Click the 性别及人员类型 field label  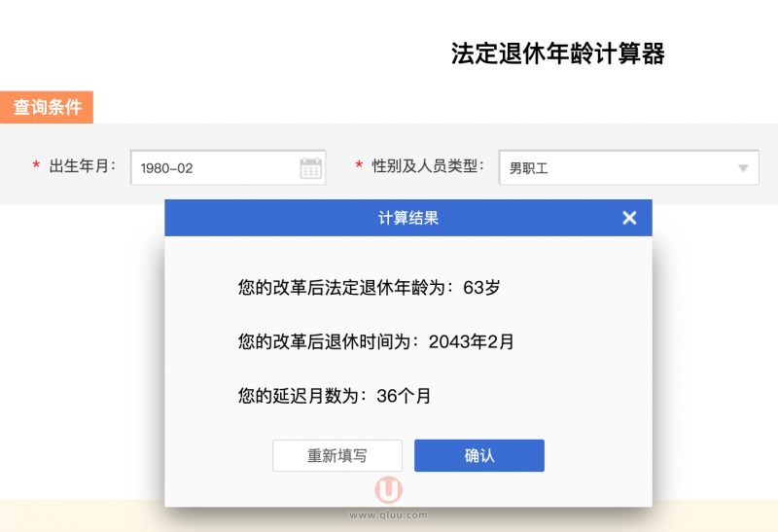coord(428,165)
